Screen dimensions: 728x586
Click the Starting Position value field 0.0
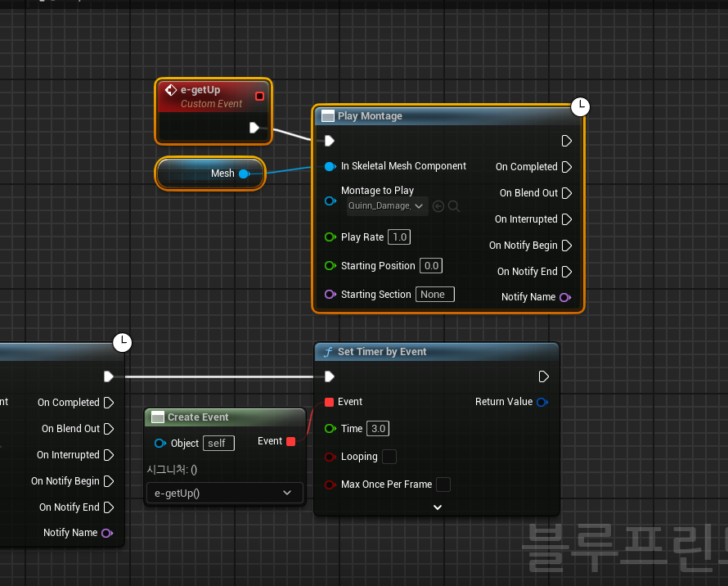431,266
